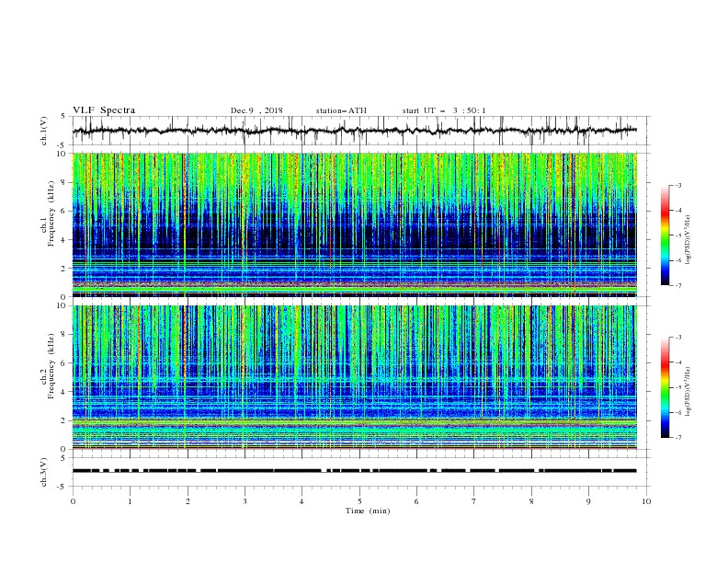Click the ch.2 spectrogram color bar
The image size is (728, 563).
pyautogui.click(x=665, y=387)
